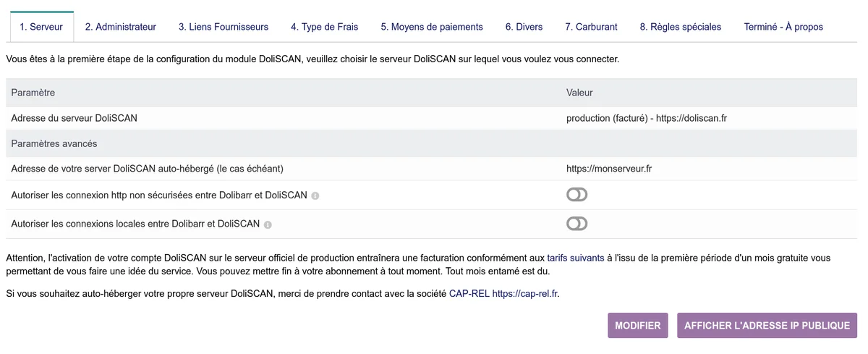This screenshot has width=868, height=354.
Task: Open the tarifs suivants link
Action: click(576, 258)
